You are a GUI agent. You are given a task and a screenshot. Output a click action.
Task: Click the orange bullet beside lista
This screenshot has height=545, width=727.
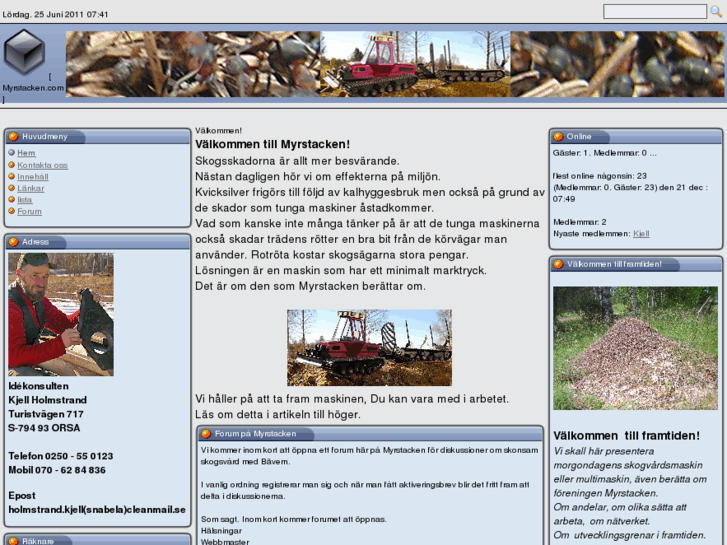[12, 199]
